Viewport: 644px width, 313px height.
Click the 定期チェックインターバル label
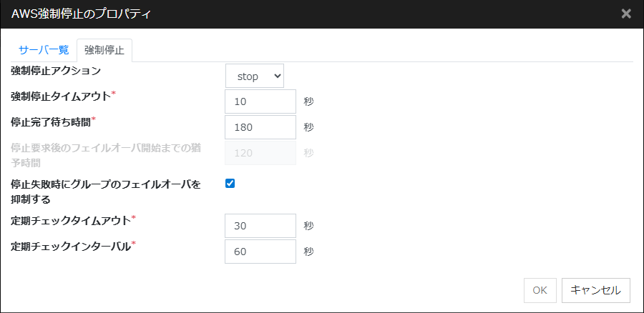click(x=70, y=246)
